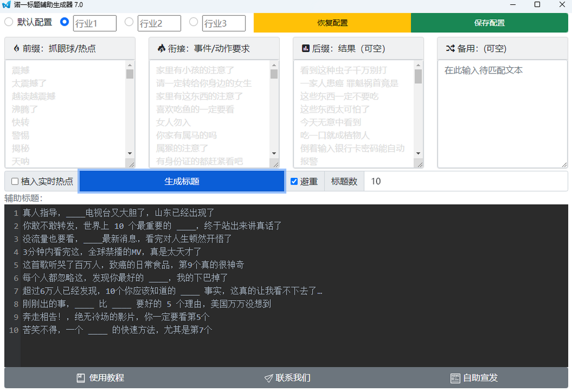
Task: Click generated title line 9 starting 奔走相告
Action: (x=116, y=317)
